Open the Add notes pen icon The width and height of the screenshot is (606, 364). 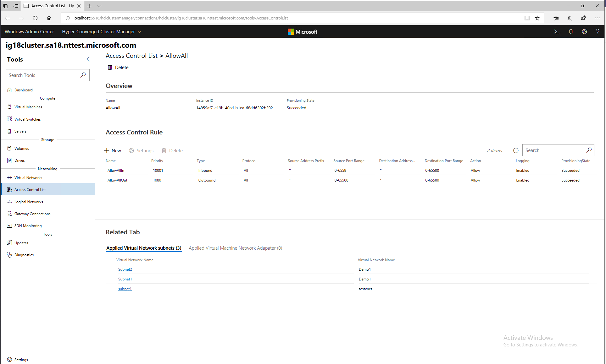pyautogui.click(x=570, y=18)
